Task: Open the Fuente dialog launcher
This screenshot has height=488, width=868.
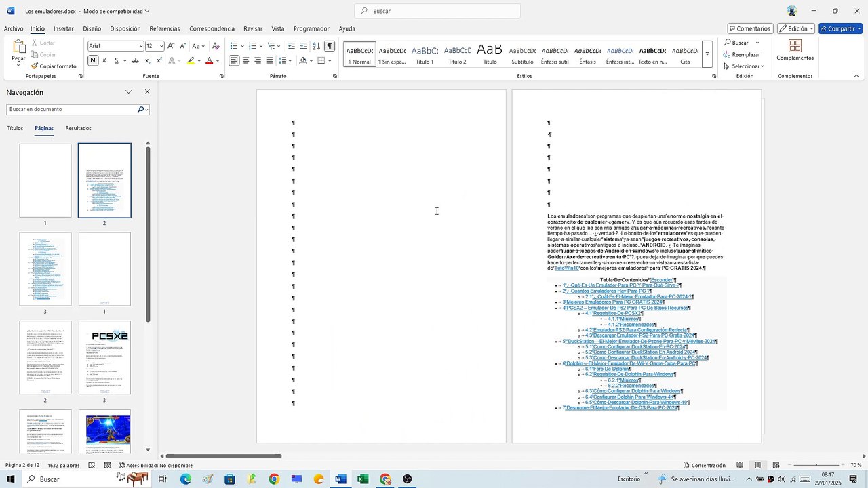Action: pyautogui.click(x=222, y=76)
